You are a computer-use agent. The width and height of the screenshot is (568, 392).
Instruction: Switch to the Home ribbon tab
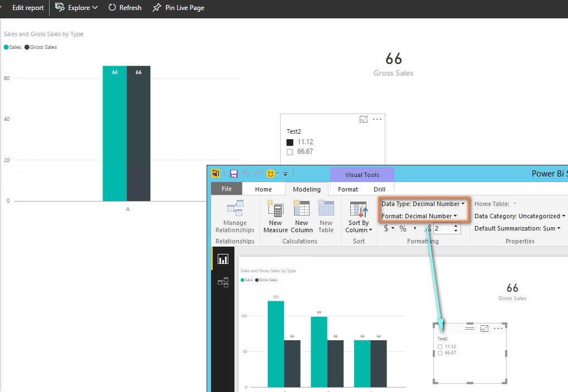click(263, 189)
